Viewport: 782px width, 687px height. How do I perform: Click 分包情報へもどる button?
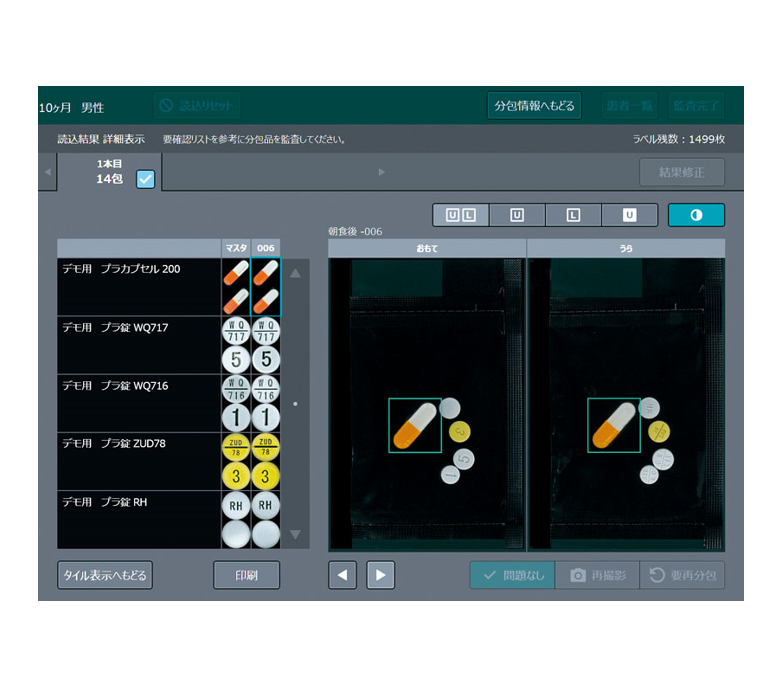coord(534,106)
